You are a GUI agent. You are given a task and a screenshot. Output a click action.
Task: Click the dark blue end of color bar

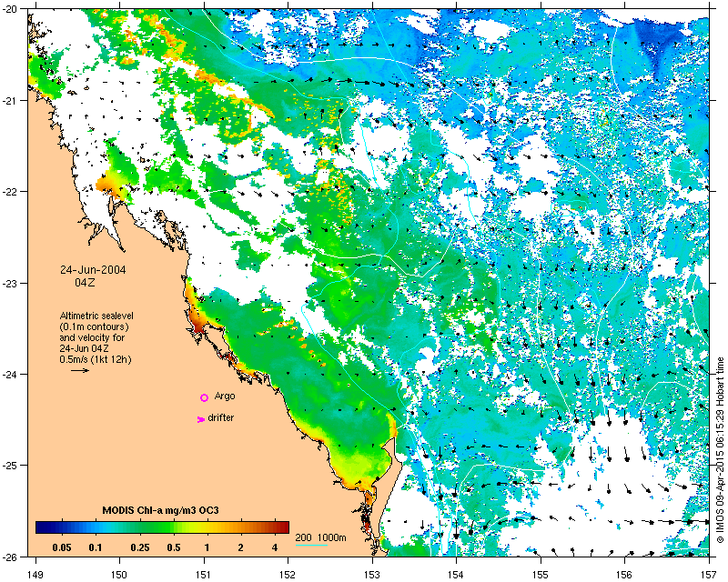click(41, 527)
